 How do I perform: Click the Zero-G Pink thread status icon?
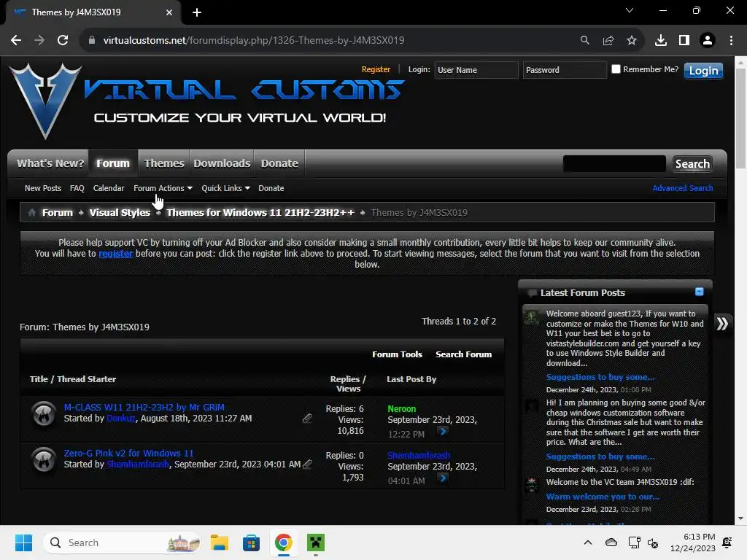tap(44, 460)
